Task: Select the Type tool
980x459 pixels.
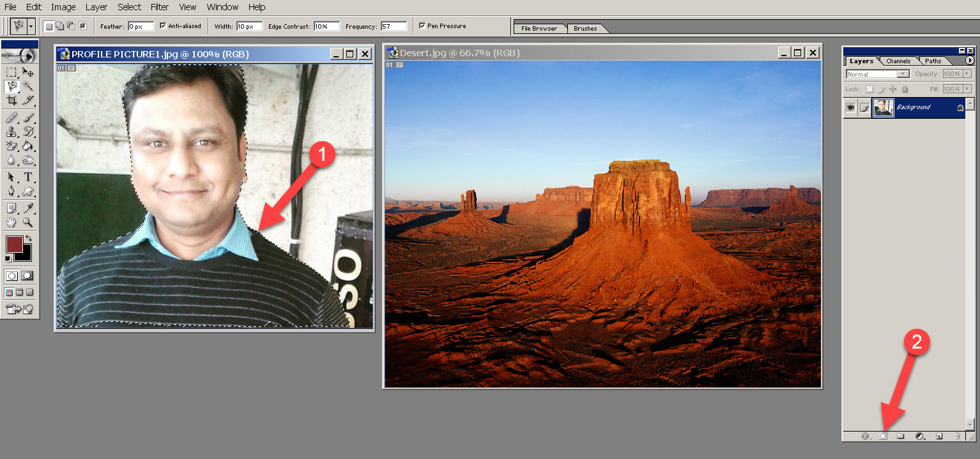Action: [x=28, y=177]
